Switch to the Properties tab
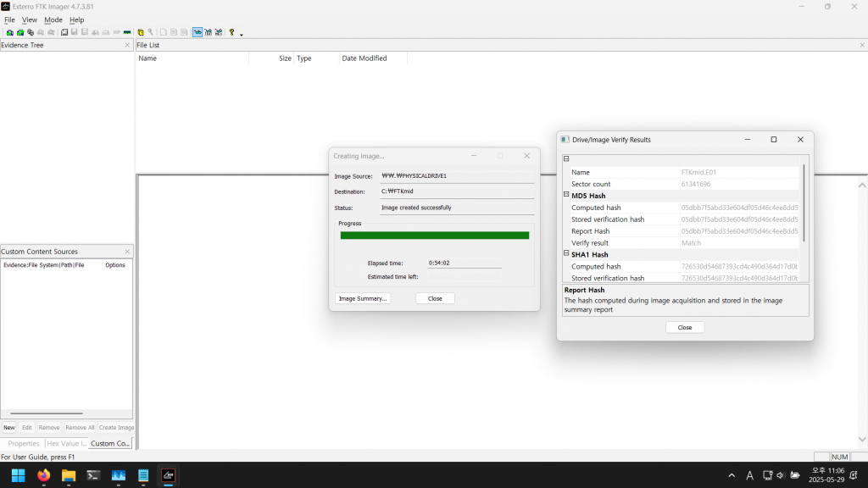 pos(23,444)
